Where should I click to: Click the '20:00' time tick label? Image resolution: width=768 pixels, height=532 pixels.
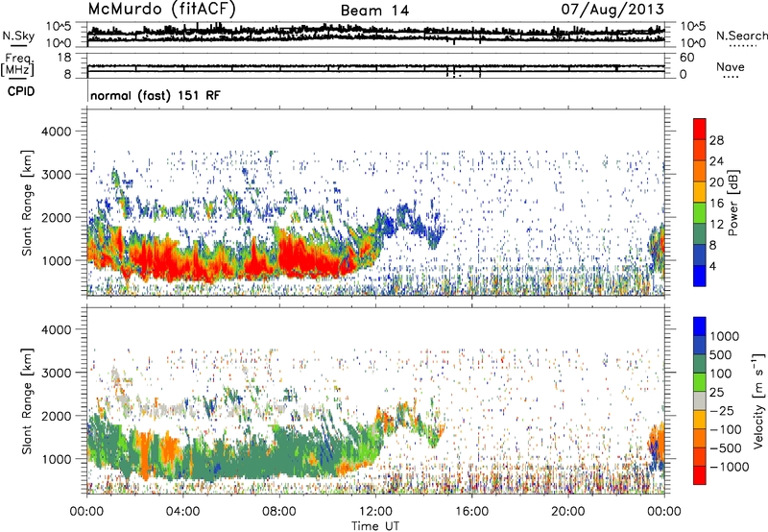click(567, 512)
